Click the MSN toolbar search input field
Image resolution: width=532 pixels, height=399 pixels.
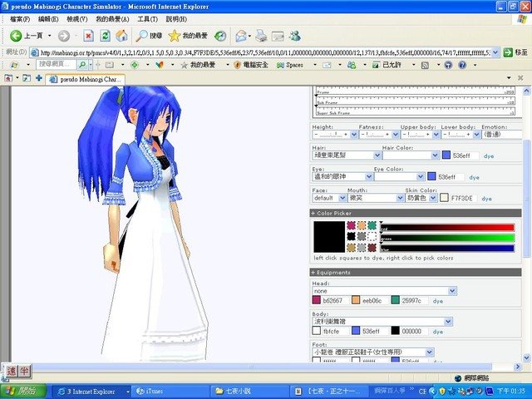(57, 65)
